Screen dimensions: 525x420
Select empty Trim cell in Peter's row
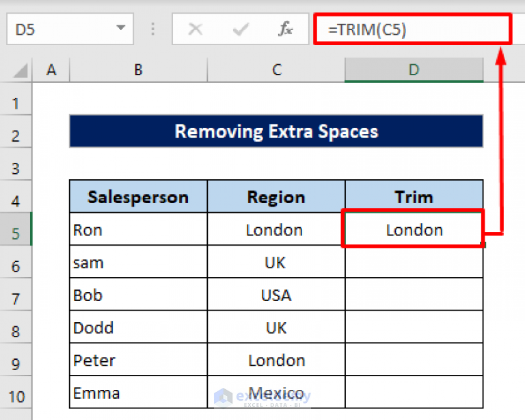click(414, 360)
